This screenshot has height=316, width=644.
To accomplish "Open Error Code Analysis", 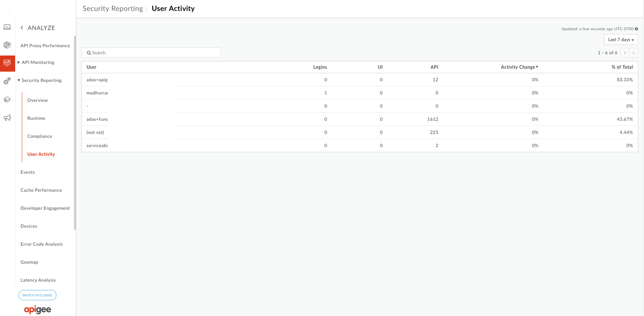I will pos(42,244).
